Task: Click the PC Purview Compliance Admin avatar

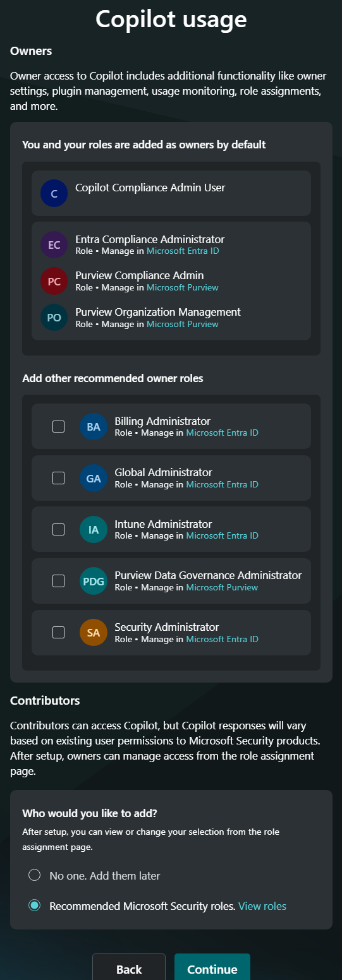Action: [x=54, y=281]
